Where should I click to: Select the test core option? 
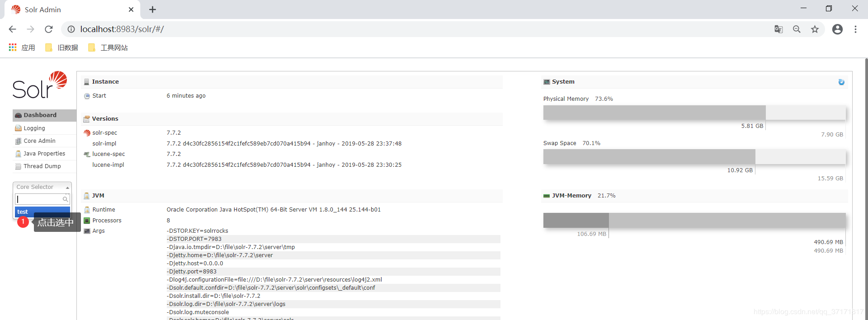pos(42,212)
